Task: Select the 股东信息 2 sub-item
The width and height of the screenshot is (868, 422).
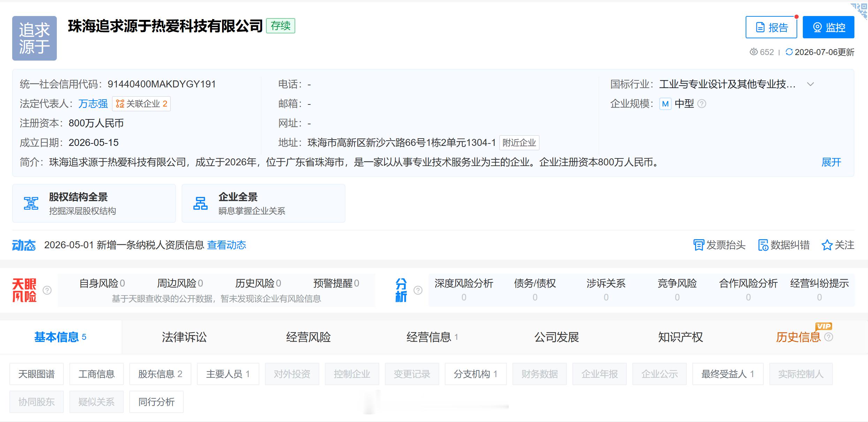Action: (160, 374)
